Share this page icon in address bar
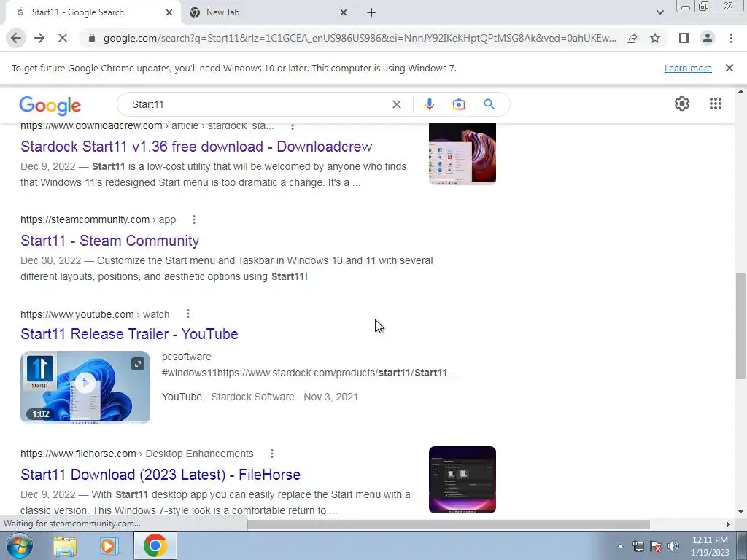This screenshot has height=560, width=747. pos(632,38)
